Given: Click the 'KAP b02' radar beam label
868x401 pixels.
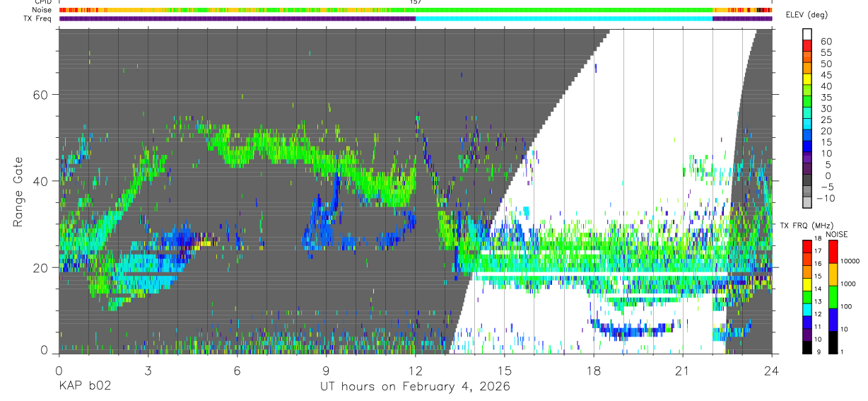Looking at the screenshot, I should click(x=84, y=386).
